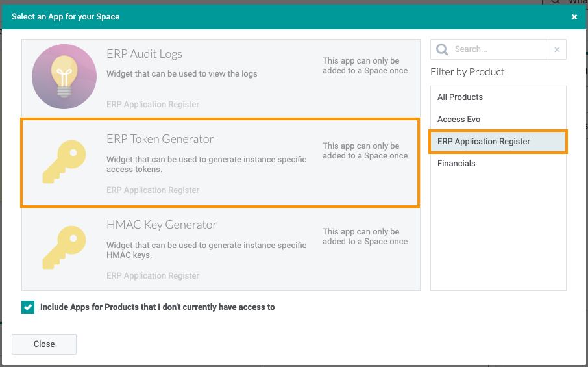Click the magnifier icon in search box
This screenshot has height=367, width=588.
point(442,49)
